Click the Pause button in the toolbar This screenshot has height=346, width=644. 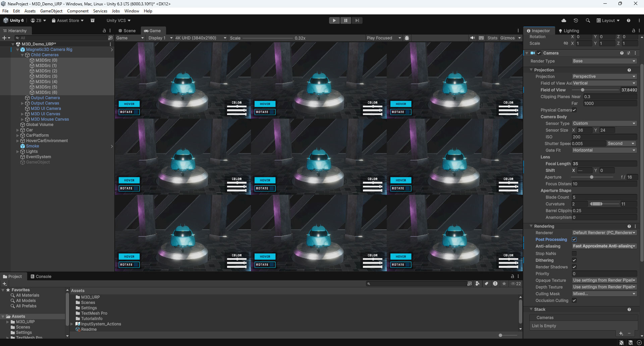[346, 20]
